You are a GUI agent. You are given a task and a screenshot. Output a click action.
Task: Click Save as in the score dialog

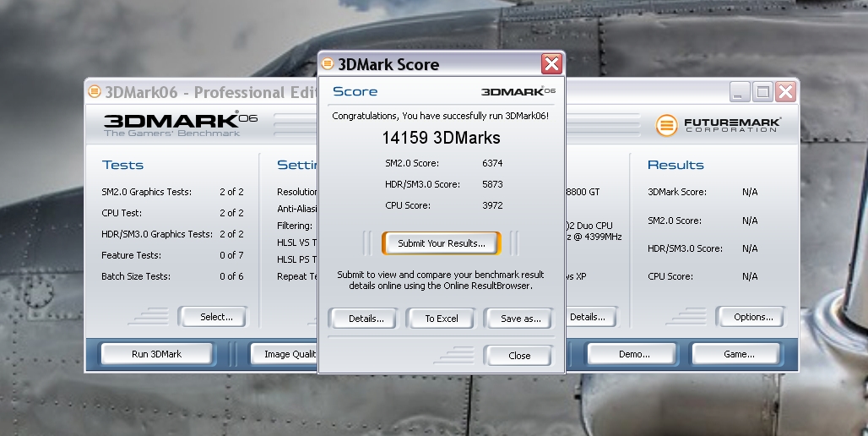pyautogui.click(x=520, y=319)
